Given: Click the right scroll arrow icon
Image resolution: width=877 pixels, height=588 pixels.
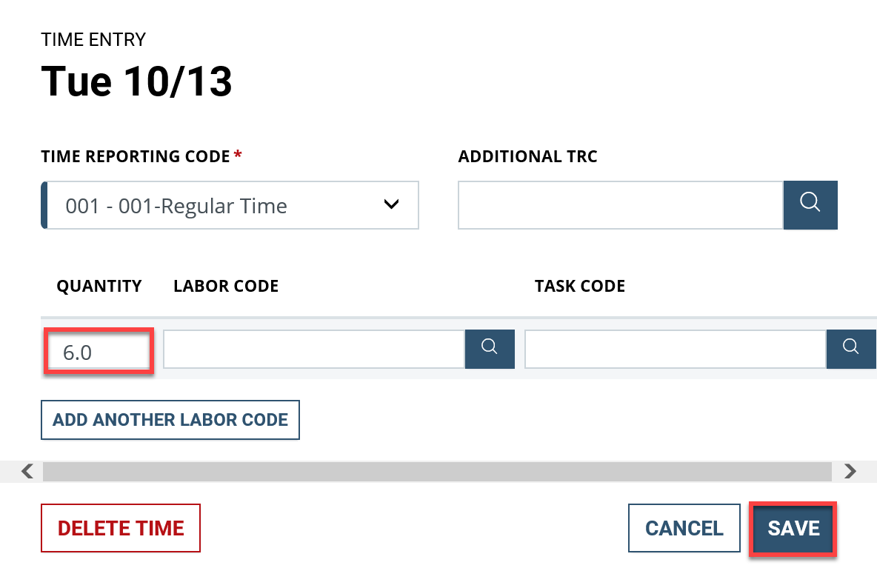Looking at the screenshot, I should tap(850, 471).
